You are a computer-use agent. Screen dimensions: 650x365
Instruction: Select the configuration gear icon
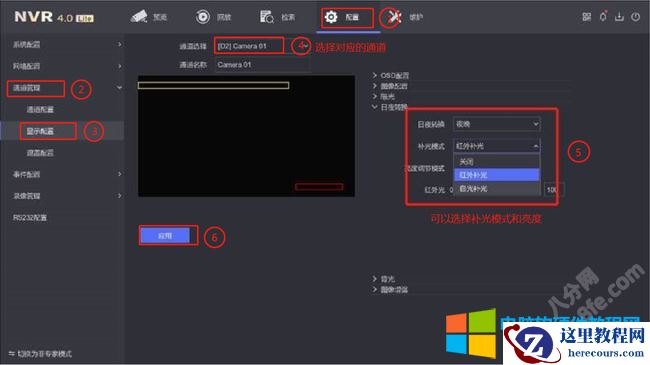331,17
